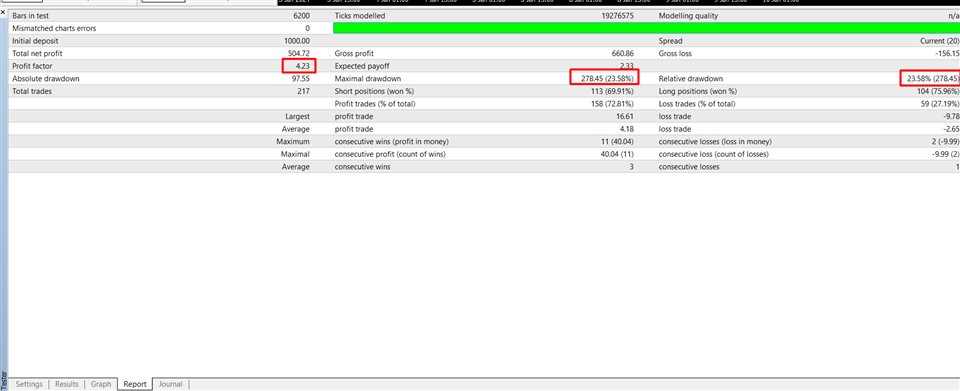Viewport: 960px width, 391px height.
Task: Close the Tester panel with the x button
Action: click(x=4, y=12)
